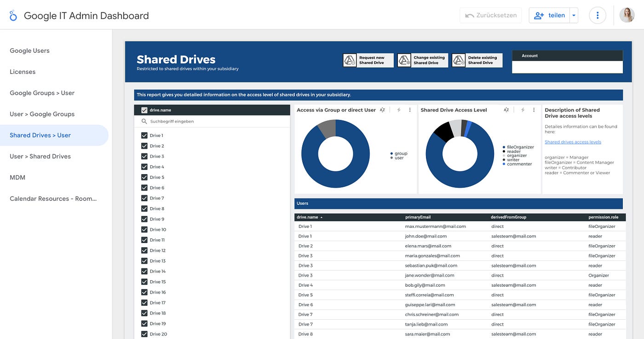
Task: Open the MDM page
Action: point(17,177)
